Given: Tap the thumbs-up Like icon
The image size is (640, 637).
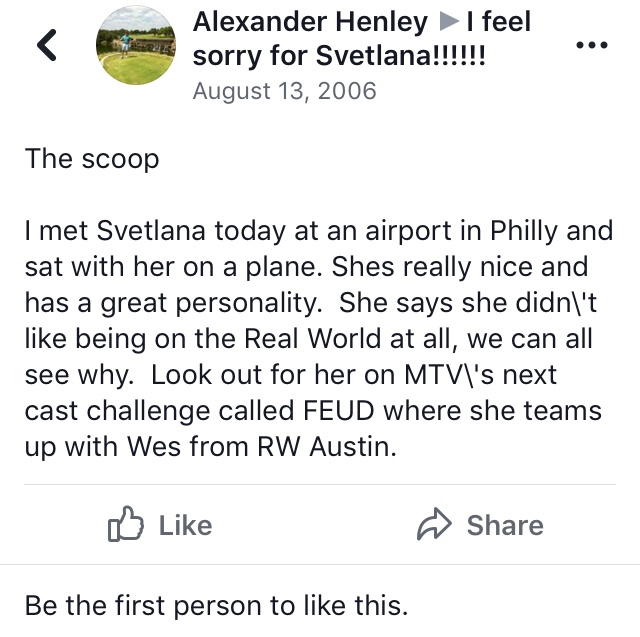Looking at the screenshot, I should (125, 524).
